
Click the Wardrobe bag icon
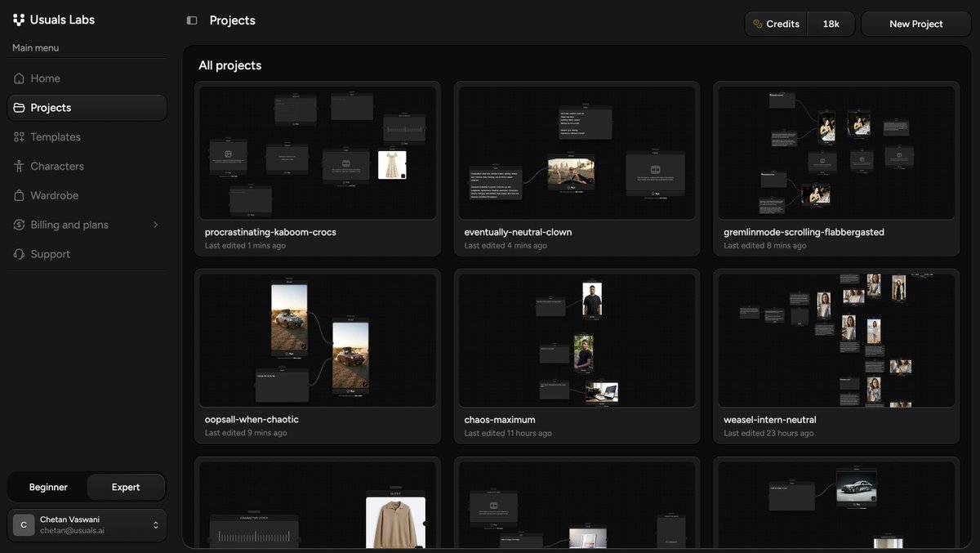[19, 195]
